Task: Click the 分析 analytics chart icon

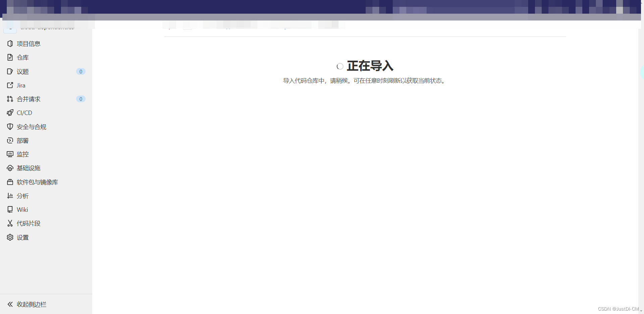Action: pos(10,196)
